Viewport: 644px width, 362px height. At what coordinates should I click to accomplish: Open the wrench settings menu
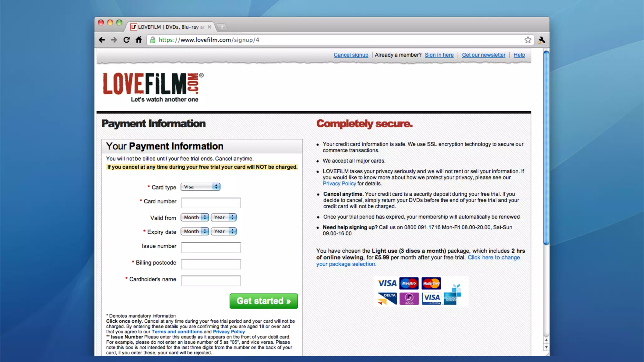[x=541, y=40]
